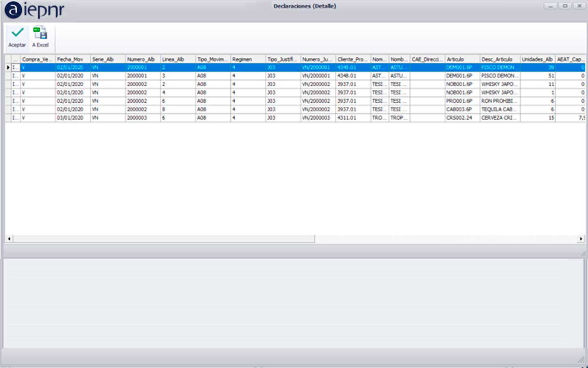The width and height of the screenshot is (588, 368).
Task: Select the row indicator arrow of first row
Action: pos(8,67)
